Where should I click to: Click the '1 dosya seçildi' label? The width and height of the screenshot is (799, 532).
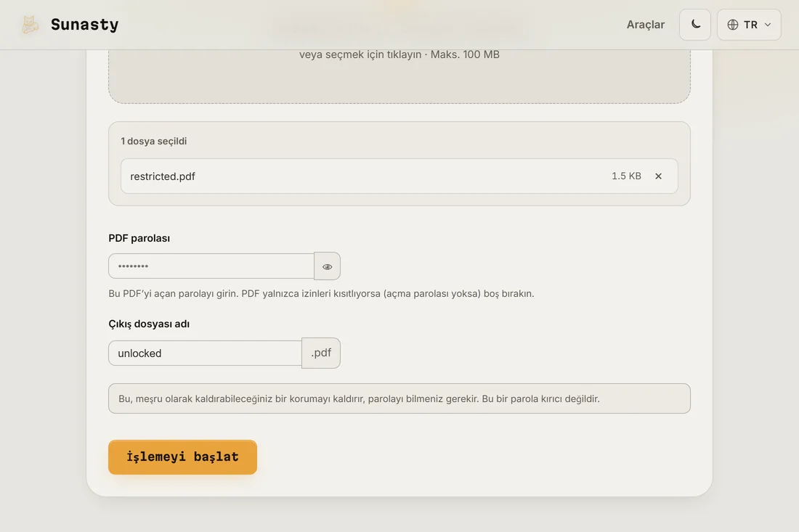[154, 141]
